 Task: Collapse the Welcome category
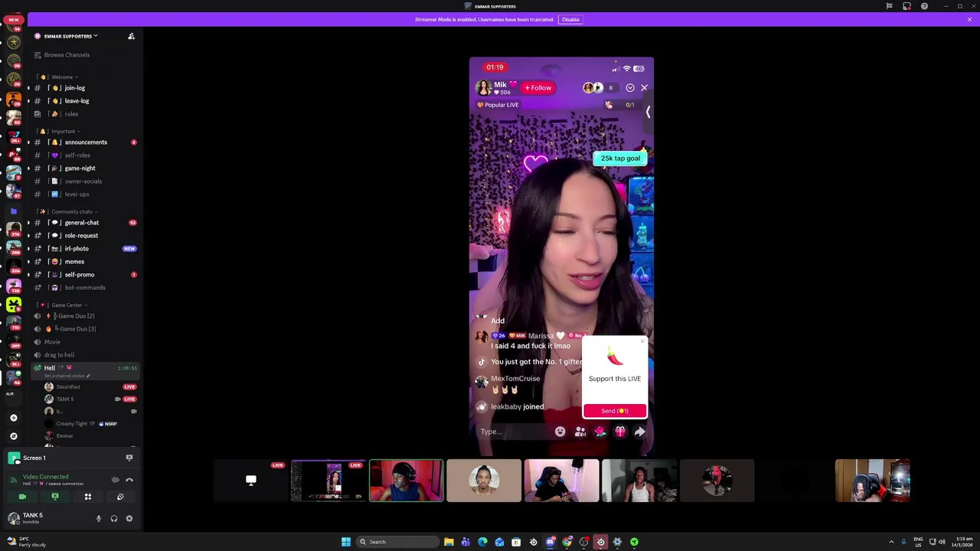pos(61,77)
